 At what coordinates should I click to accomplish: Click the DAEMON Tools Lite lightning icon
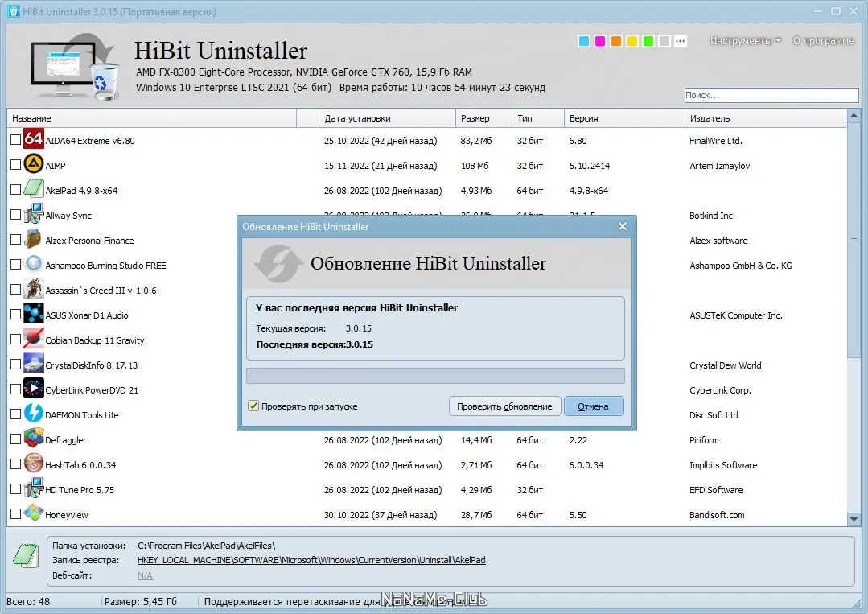point(33,413)
